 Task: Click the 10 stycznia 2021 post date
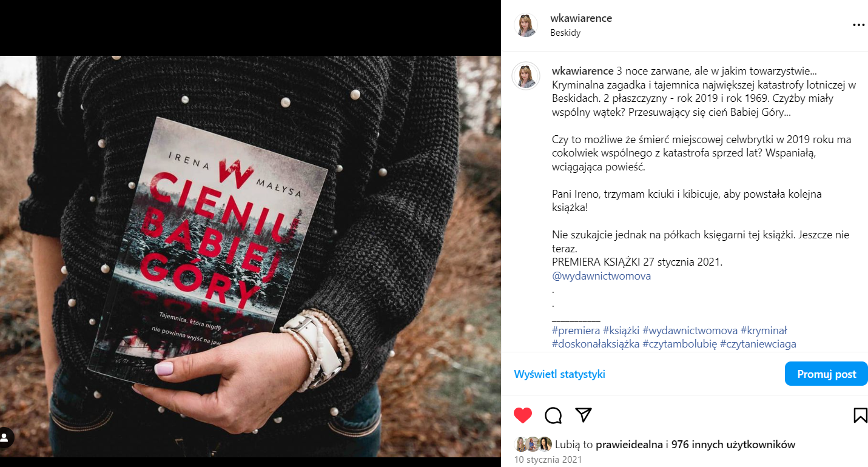pos(548,460)
